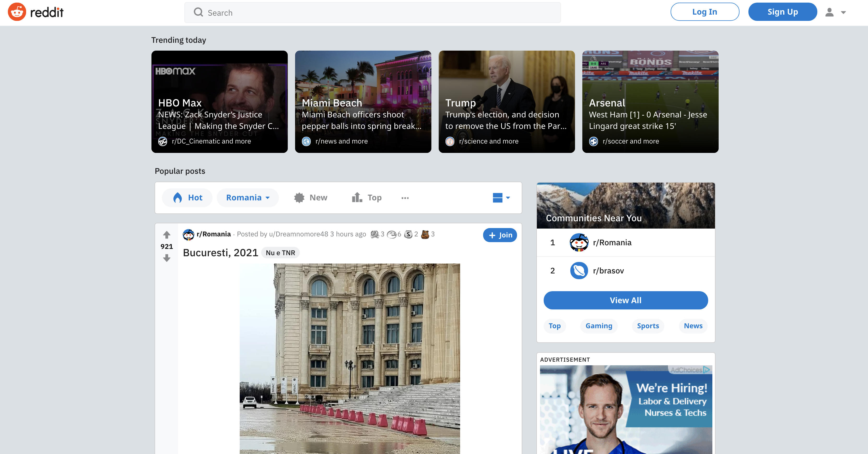The width and height of the screenshot is (868, 454).
Task: Click the r/science subreddit icon
Action: pyautogui.click(x=450, y=141)
